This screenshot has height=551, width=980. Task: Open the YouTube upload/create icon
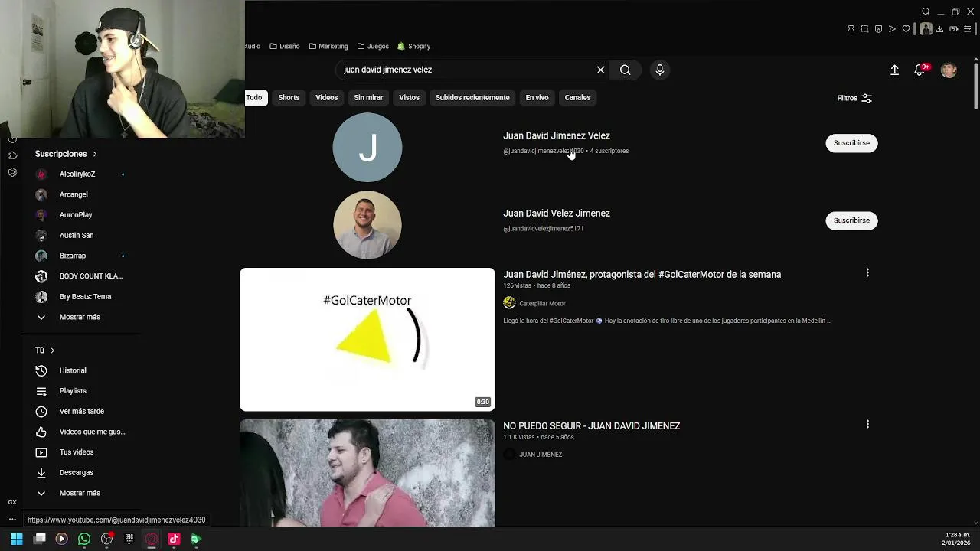(x=894, y=70)
